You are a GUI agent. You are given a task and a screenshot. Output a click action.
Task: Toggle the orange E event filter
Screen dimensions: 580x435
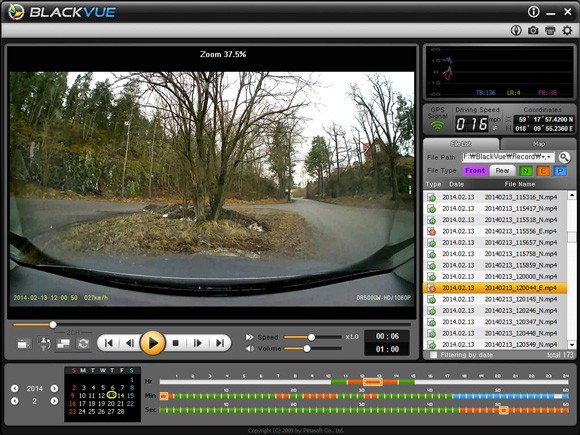[x=543, y=171]
